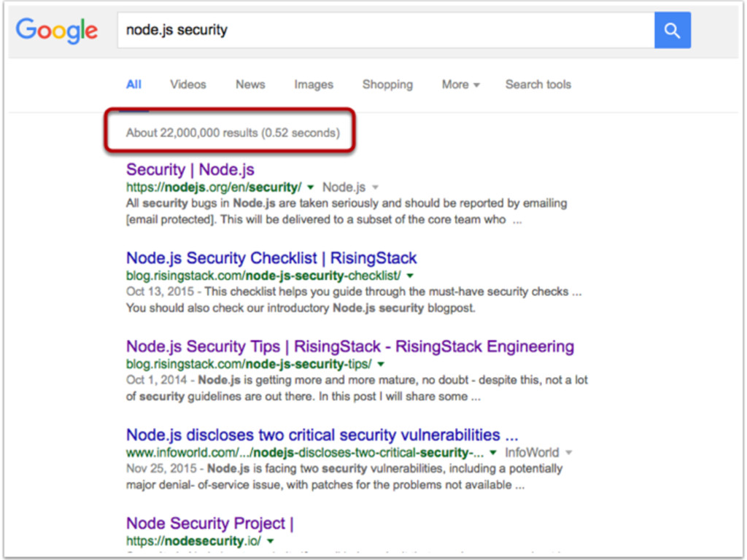Click the Google logo
747x560 pixels.
57,31
